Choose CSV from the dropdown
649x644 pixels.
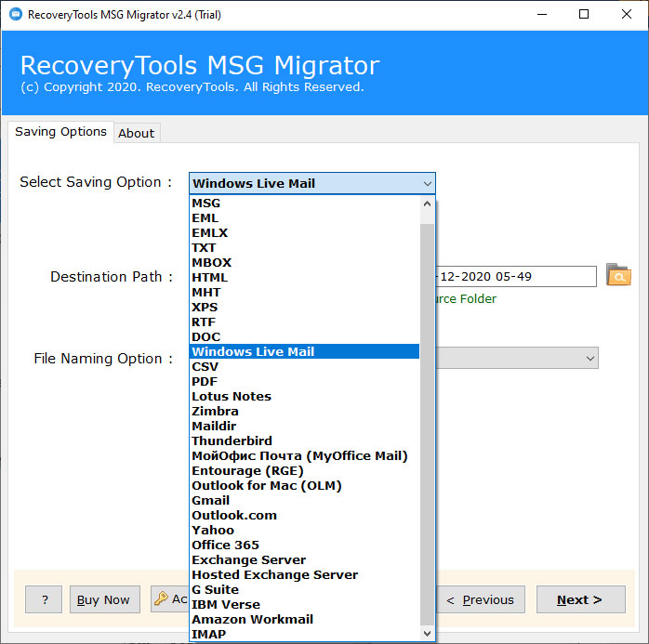coord(304,367)
